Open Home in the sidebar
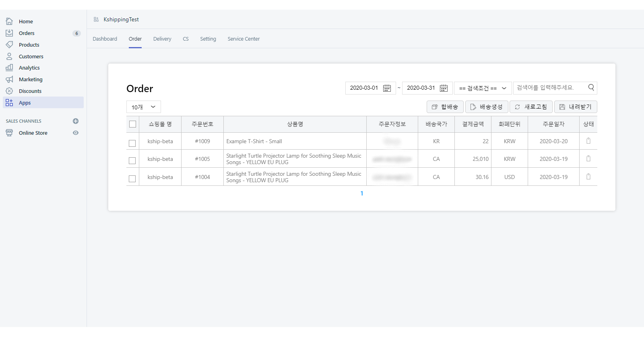644x362 pixels. pos(26,21)
